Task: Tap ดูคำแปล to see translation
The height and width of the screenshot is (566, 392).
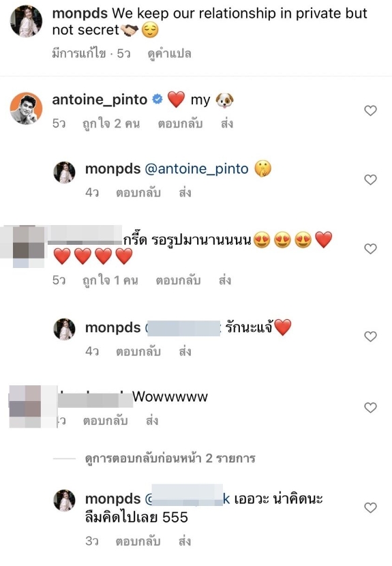Action: 169,54
